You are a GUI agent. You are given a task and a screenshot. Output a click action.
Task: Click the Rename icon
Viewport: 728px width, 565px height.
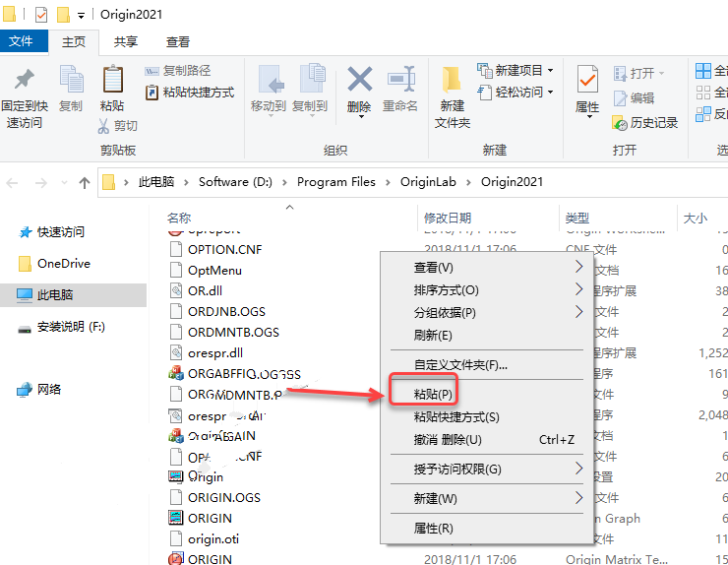pyautogui.click(x=401, y=79)
